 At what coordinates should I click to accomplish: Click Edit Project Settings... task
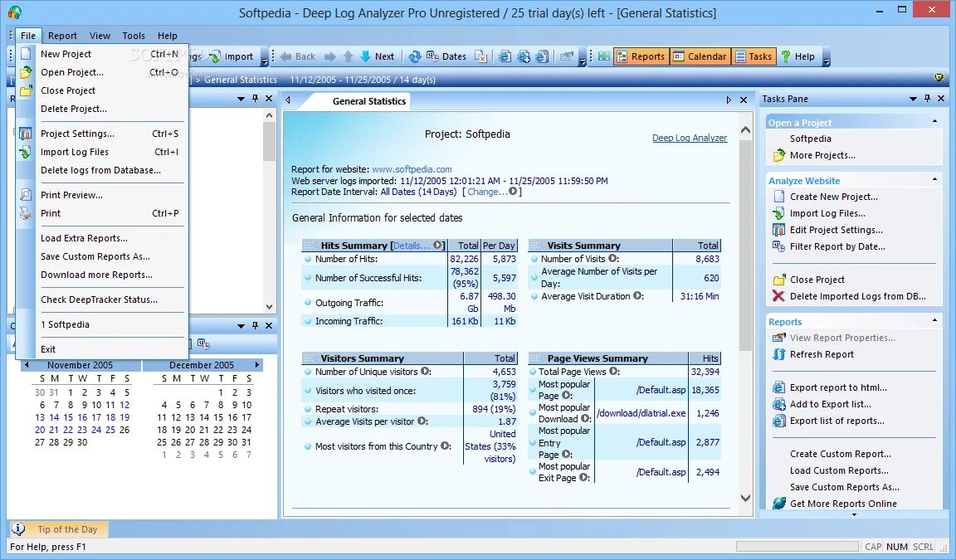coord(836,231)
